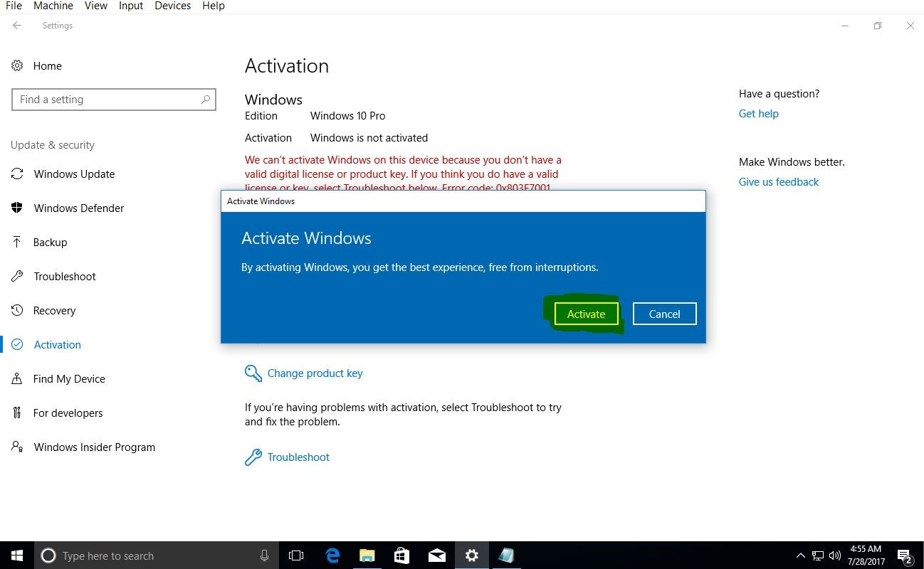Click the Activate Windows dialog title bar text
The width and height of the screenshot is (924, 569).
point(261,201)
